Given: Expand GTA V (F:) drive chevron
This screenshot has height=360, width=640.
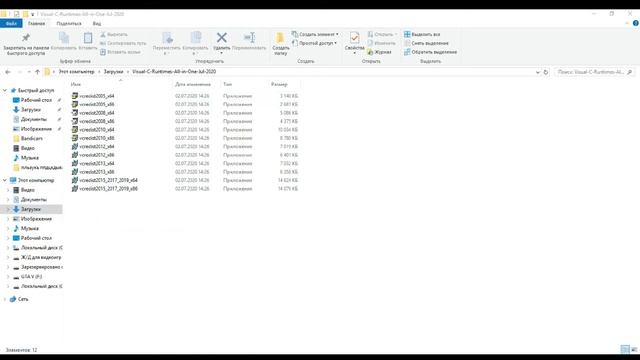Looking at the screenshot, I should 8,277.
